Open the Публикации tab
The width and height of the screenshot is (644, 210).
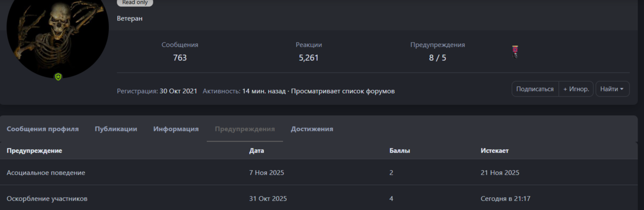(116, 129)
